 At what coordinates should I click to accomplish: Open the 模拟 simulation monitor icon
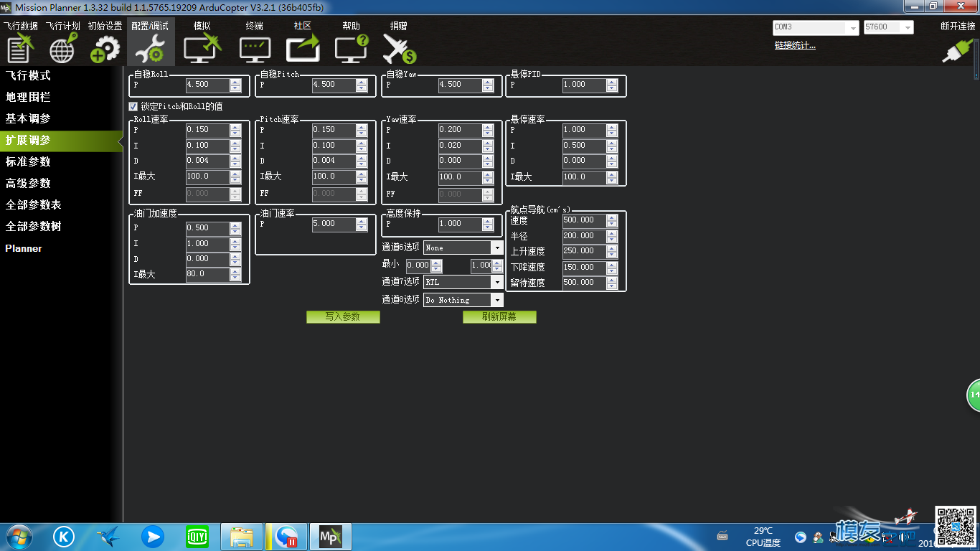tap(202, 48)
